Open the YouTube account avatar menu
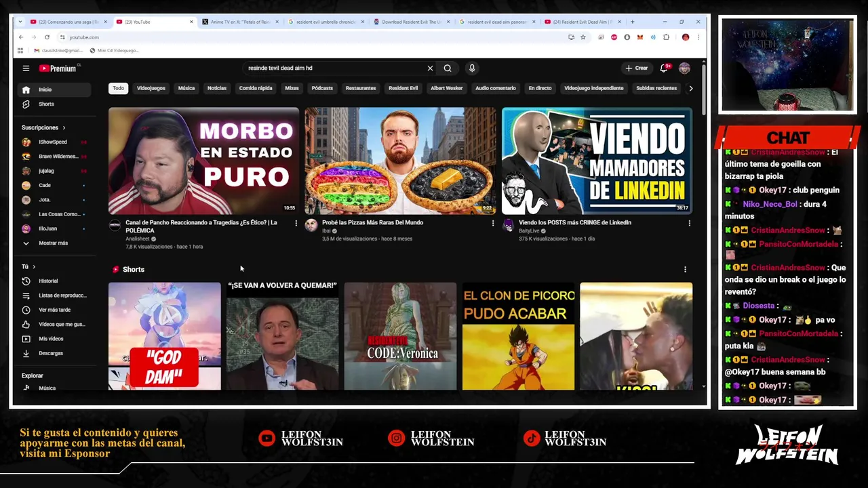 pyautogui.click(x=684, y=68)
